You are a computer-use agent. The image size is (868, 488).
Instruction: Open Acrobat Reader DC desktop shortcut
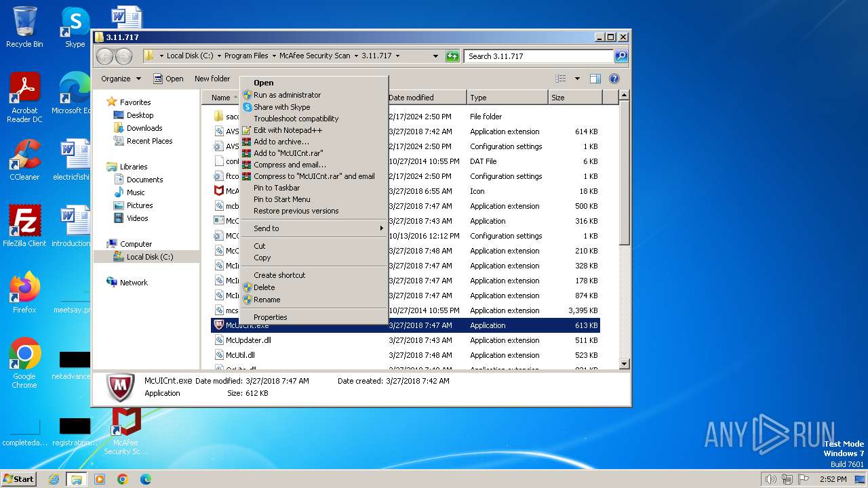click(24, 98)
